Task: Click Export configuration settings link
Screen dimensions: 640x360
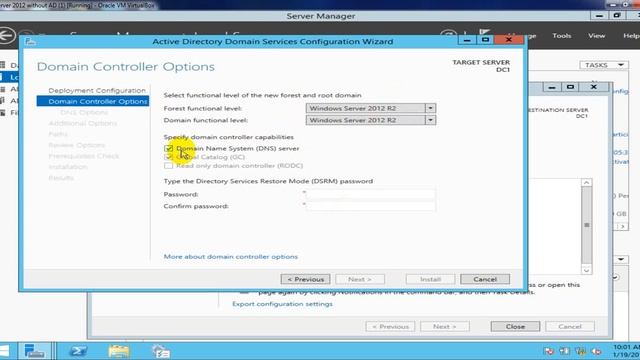Action: (x=282, y=304)
